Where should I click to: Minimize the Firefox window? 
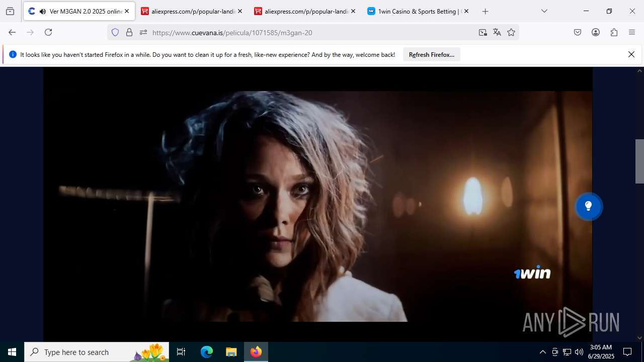pyautogui.click(x=586, y=11)
